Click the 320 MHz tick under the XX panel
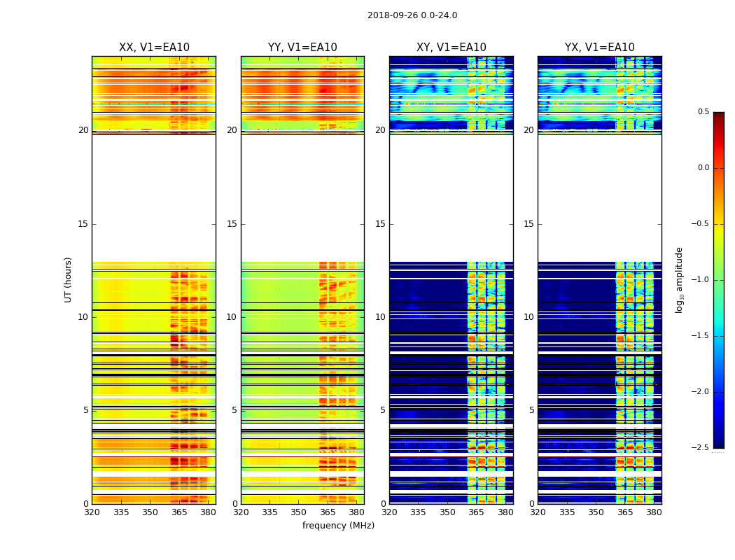The image size is (735, 560). (x=92, y=512)
